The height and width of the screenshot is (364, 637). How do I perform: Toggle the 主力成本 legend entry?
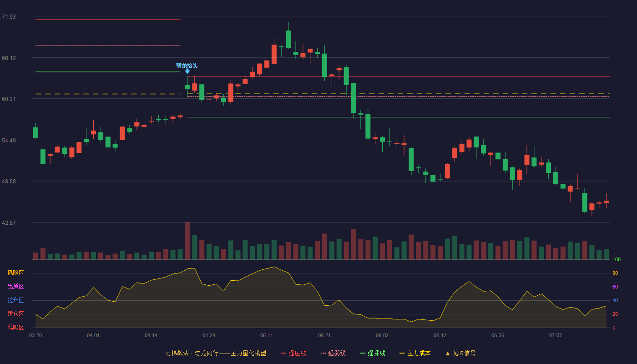point(415,353)
